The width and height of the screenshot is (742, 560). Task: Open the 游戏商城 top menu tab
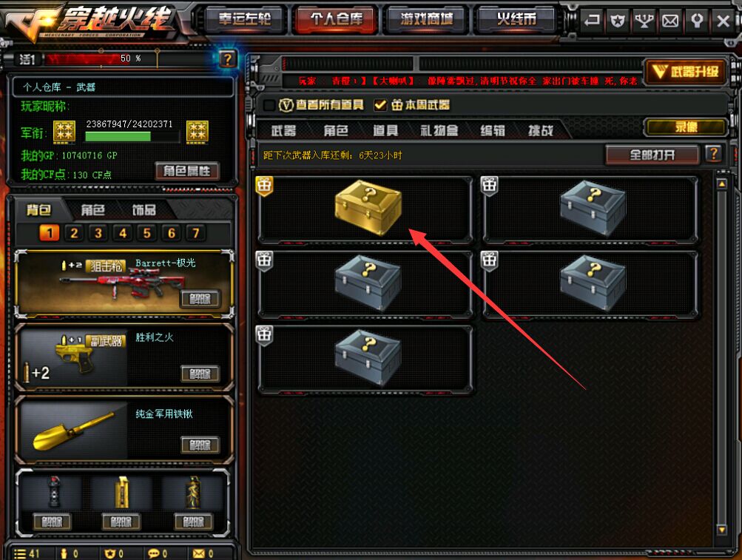tap(427, 19)
